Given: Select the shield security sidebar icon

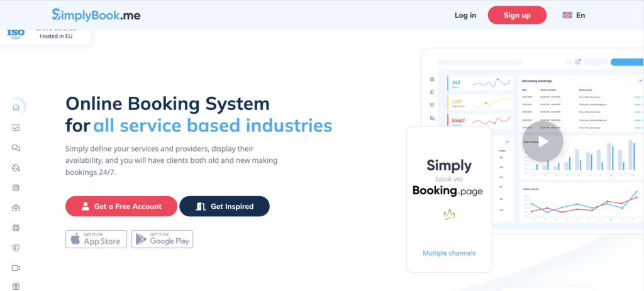Looking at the screenshot, I should [x=16, y=248].
